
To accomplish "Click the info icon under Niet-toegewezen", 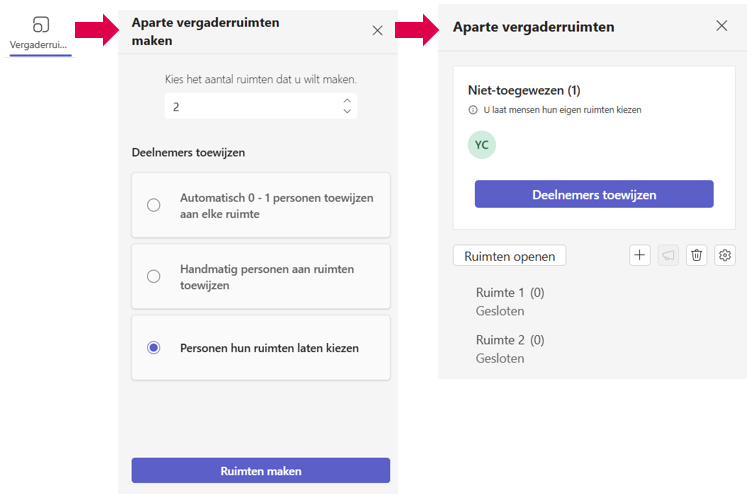I will pyautogui.click(x=473, y=109).
